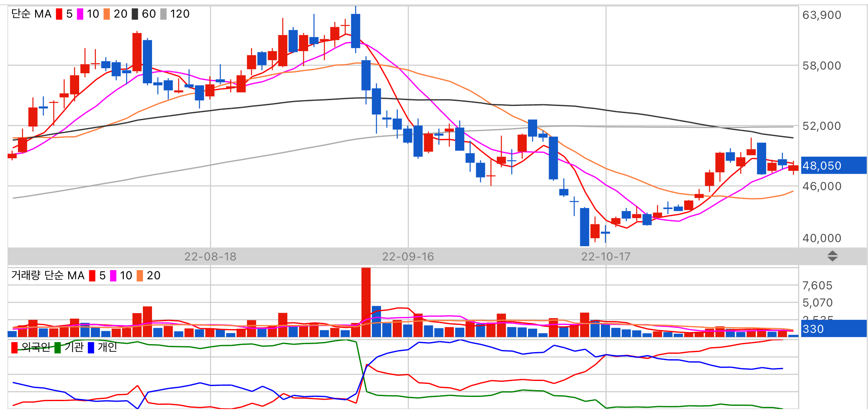The width and height of the screenshot is (868, 417).
Task: Click the current volume tag 330
Action: coord(834,329)
